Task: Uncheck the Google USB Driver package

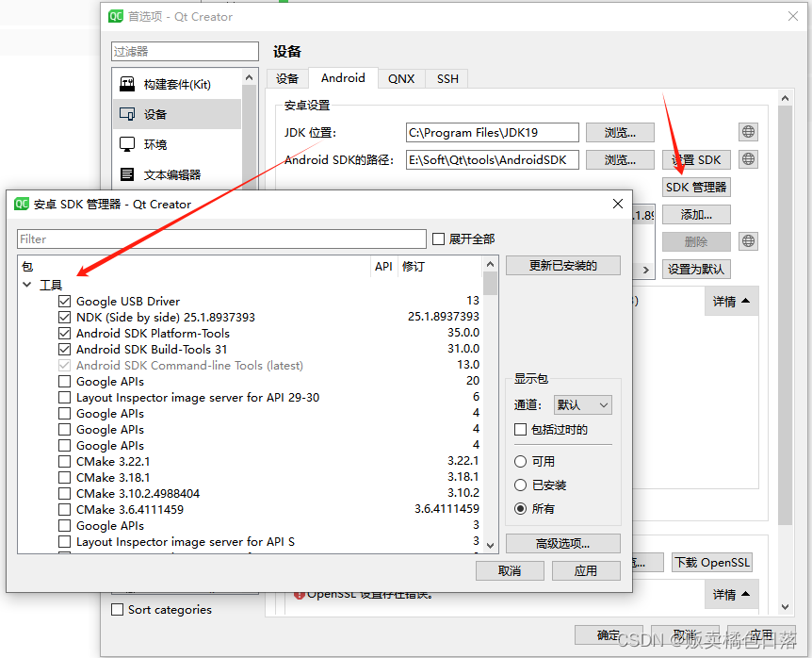Action: tap(64, 301)
